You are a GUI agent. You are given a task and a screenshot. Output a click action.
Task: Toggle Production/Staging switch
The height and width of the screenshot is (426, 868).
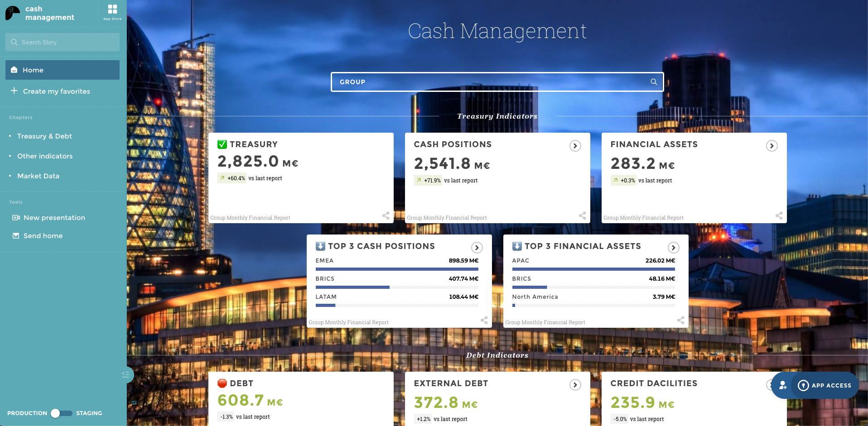point(61,413)
